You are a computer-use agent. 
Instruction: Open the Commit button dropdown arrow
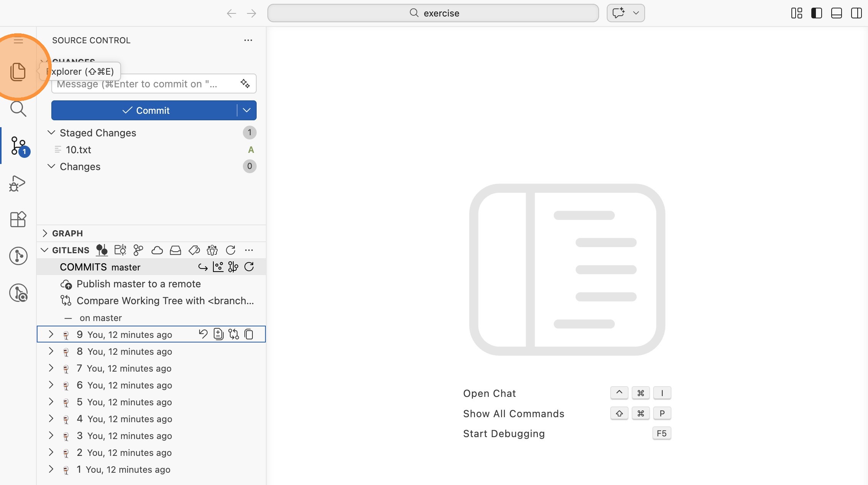coord(247,110)
